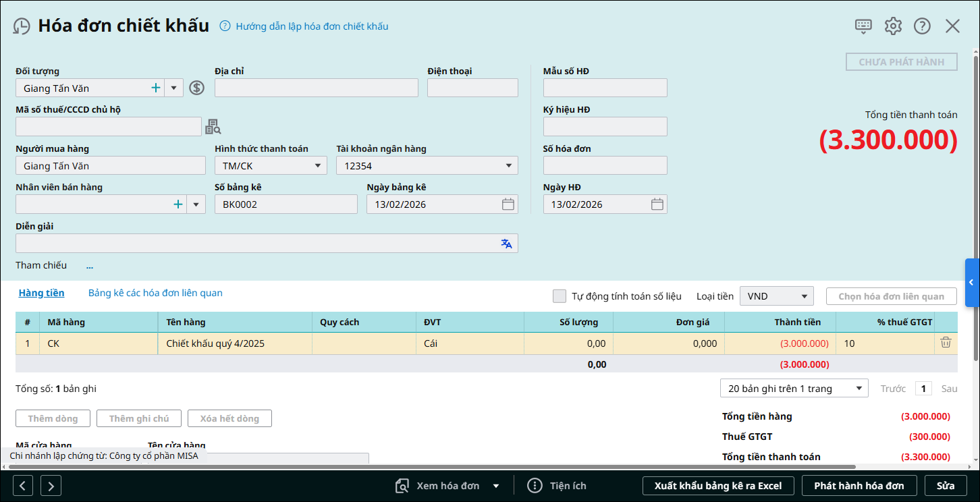Open the settings gear icon

(893, 26)
